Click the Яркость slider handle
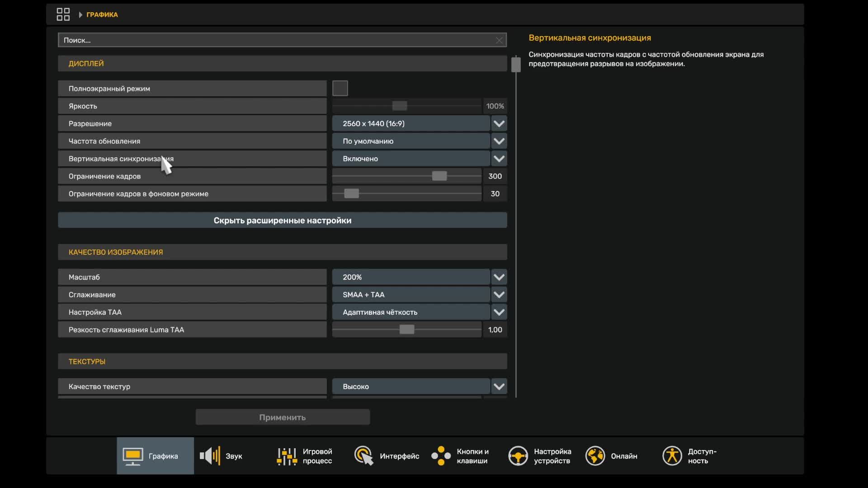Viewport: 868px width, 488px height. click(400, 106)
